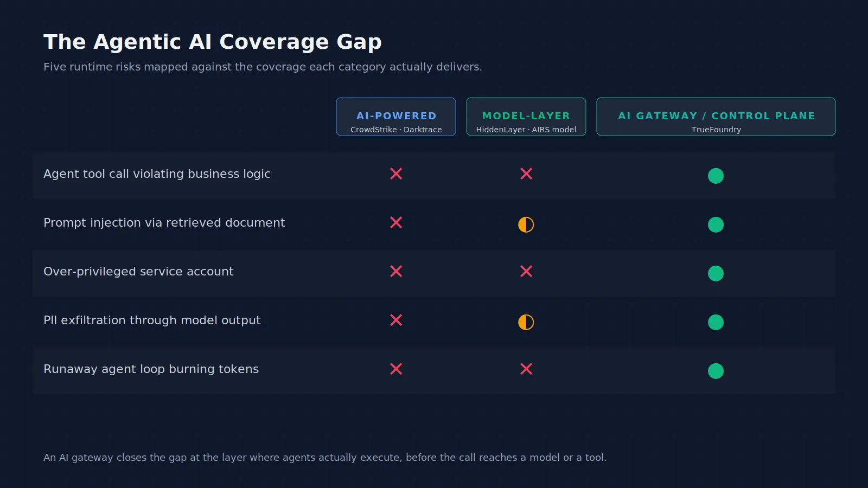Click red X for Agent tool call under AI-Powered
This screenshot has width=868, height=488.
pyautogui.click(x=396, y=174)
